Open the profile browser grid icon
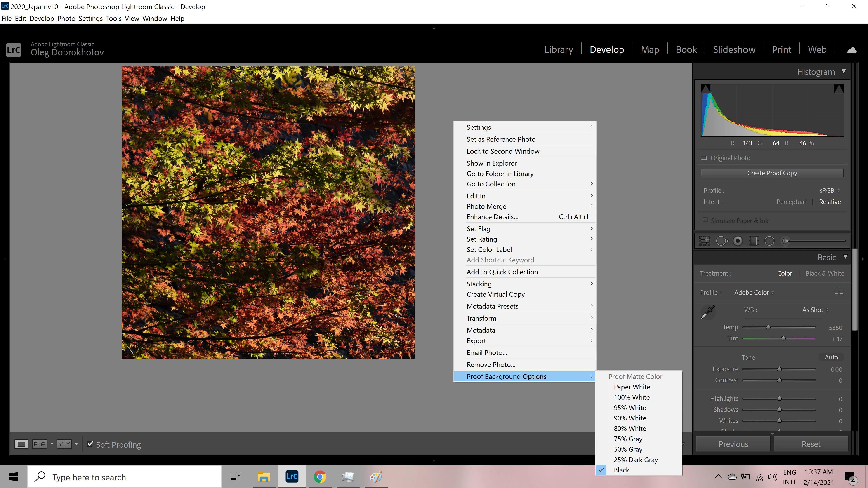 coord(838,292)
